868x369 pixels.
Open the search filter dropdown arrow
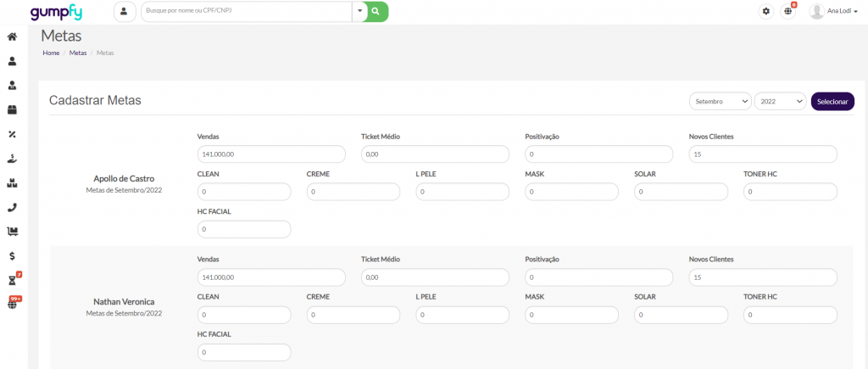[359, 11]
